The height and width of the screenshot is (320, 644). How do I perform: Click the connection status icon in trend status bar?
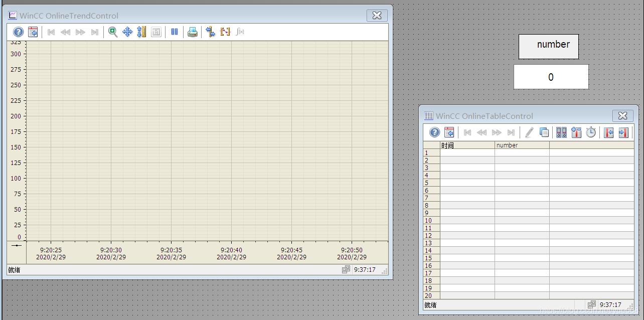coord(346,270)
